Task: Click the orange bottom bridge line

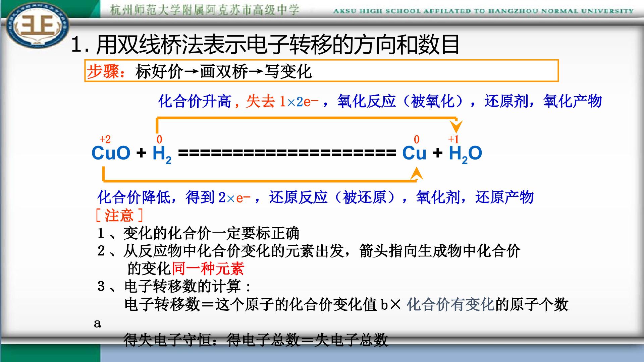Action: click(259, 180)
